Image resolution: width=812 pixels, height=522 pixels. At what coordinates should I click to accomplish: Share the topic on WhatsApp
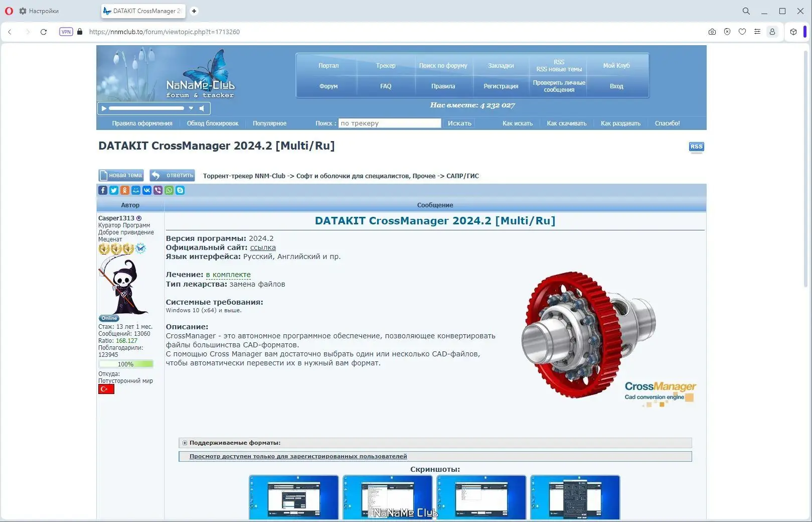click(x=169, y=190)
